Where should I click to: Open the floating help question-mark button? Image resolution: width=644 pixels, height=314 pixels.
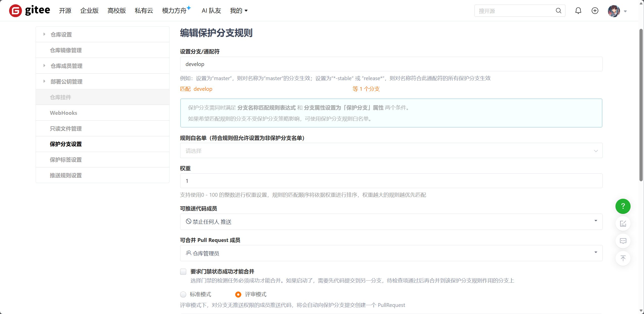[x=623, y=206]
